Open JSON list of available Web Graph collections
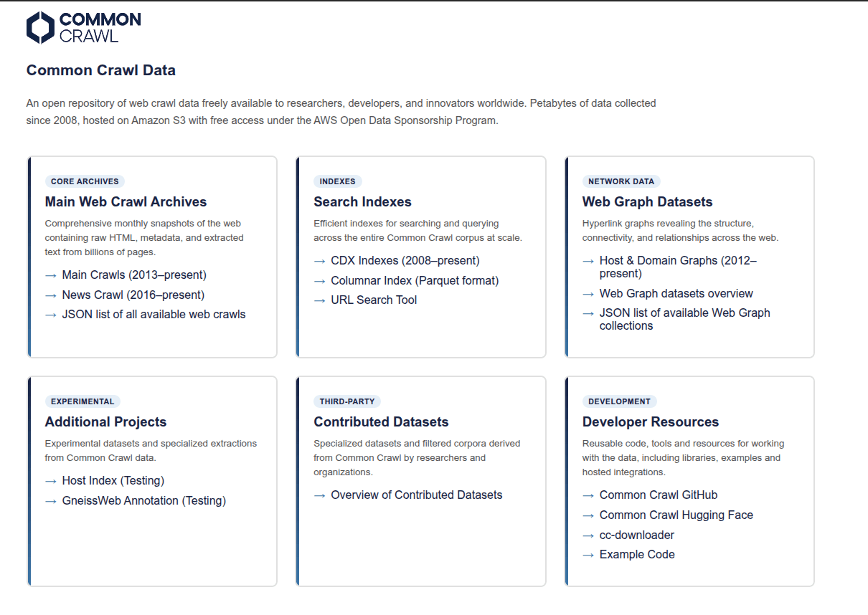Viewport: 868px width, 615px height. click(685, 320)
